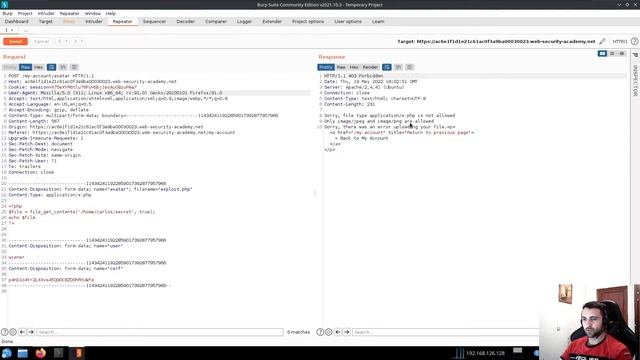Click the Inspector panel top icon

(x=635, y=55)
